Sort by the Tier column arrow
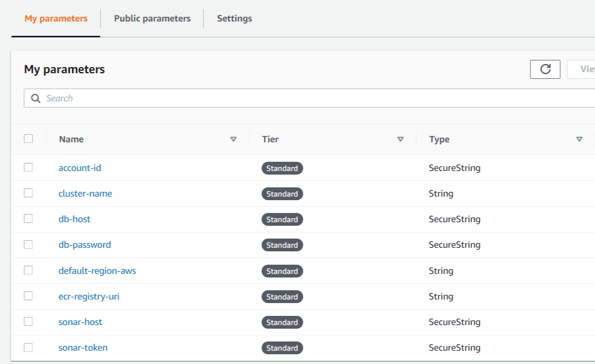Viewport: 595px width, 364px height. (401, 139)
